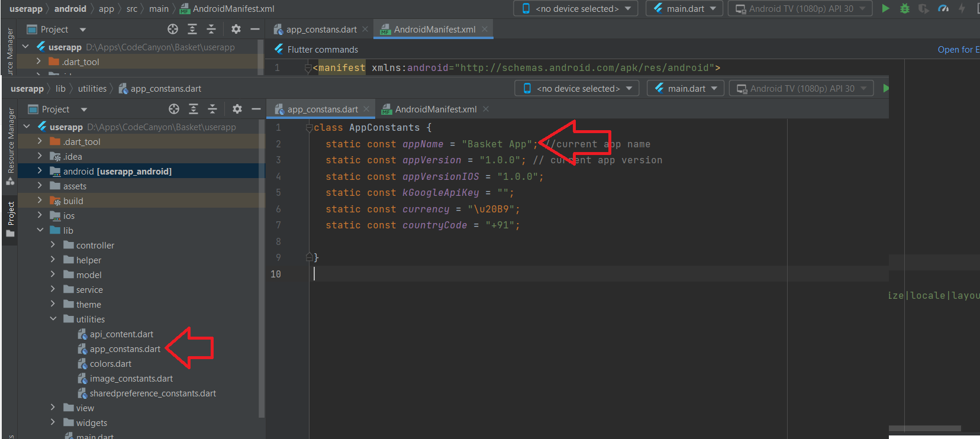This screenshot has width=980, height=439.
Task: Click the "+91" countryCode value
Action: coord(500,225)
